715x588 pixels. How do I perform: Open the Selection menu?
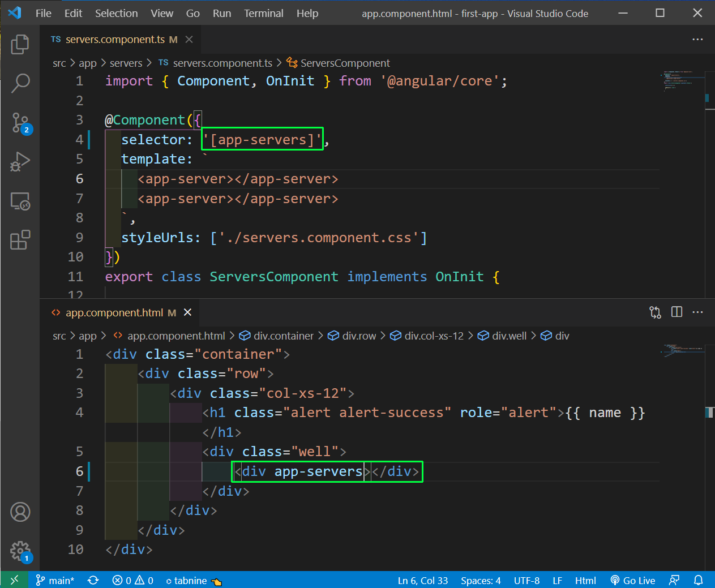117,13
